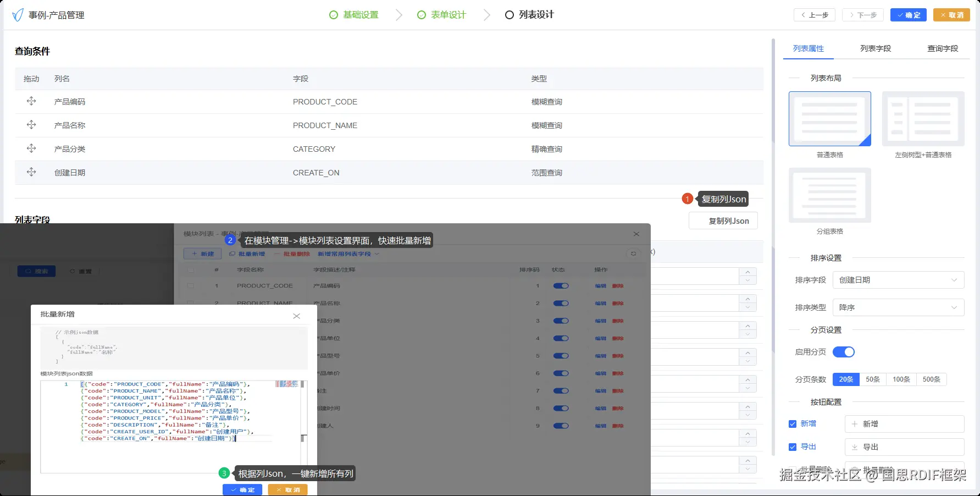Click the refresh icon in 模块列表 dialog toolbar

(x=633, y=253)
